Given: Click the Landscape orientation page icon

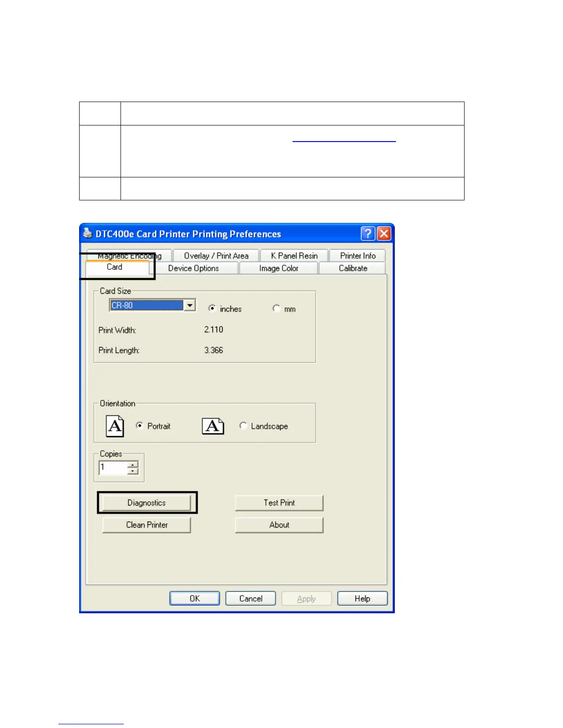Looking at the screenshot, I should click(x=213, y=426).
